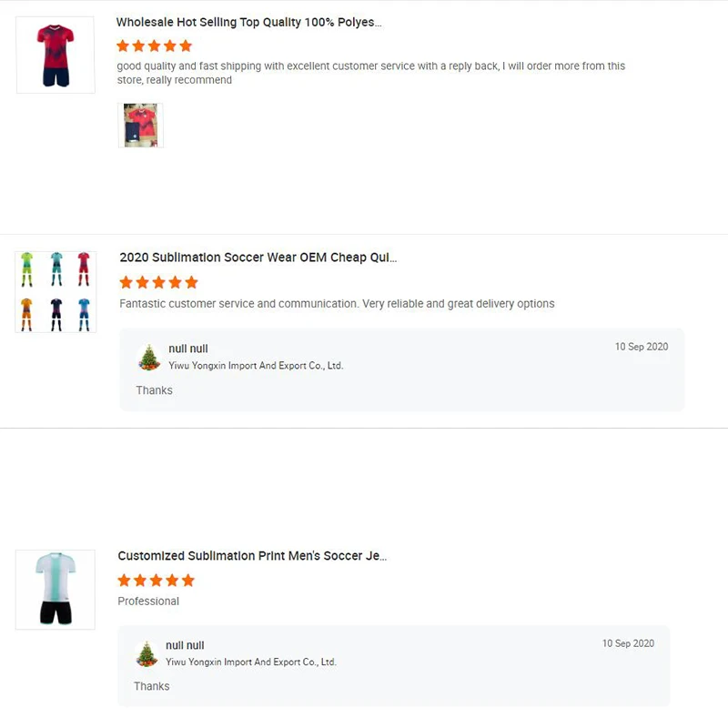
Task: Open Yiwu Yongxin company link in first reply
Action: point(256,366)
